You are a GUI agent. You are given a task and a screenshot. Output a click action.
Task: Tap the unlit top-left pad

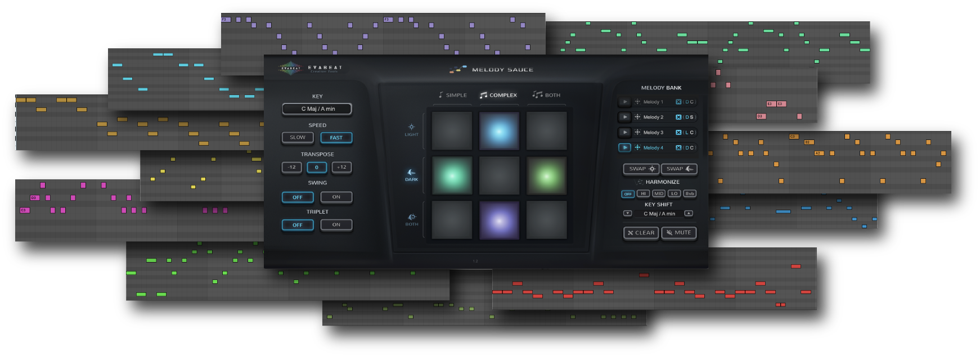point(452,131)
